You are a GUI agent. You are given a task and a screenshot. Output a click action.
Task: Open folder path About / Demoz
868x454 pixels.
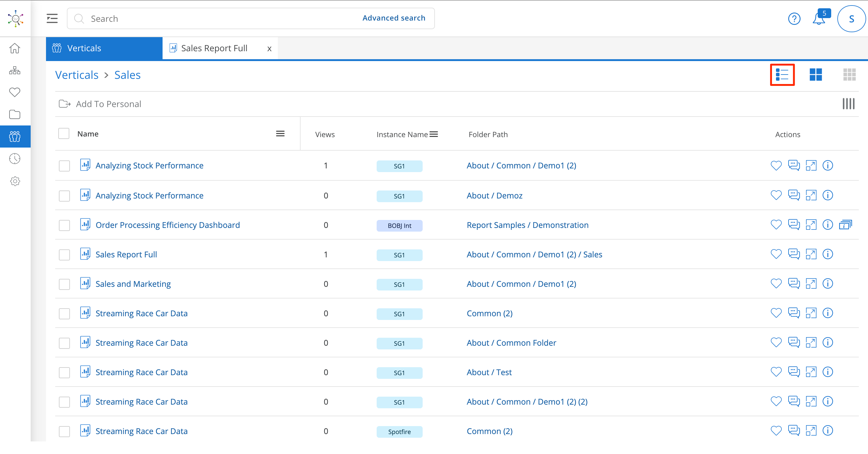494,195
